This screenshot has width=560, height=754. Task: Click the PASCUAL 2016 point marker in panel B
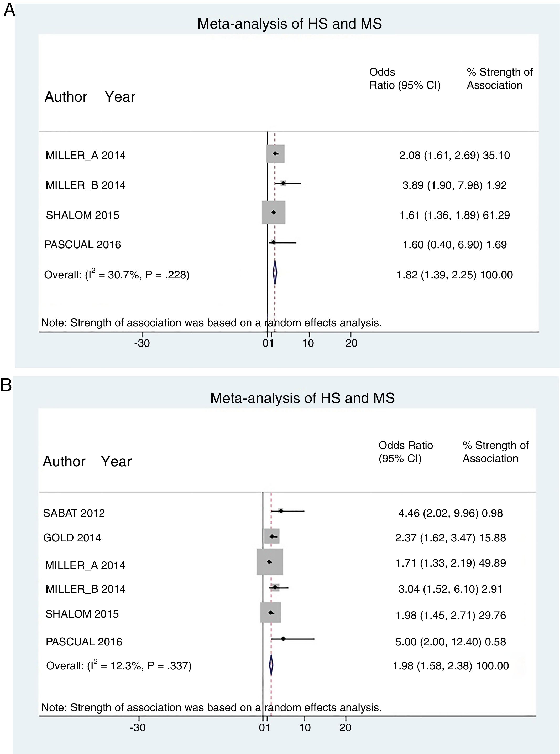point(283,639)
